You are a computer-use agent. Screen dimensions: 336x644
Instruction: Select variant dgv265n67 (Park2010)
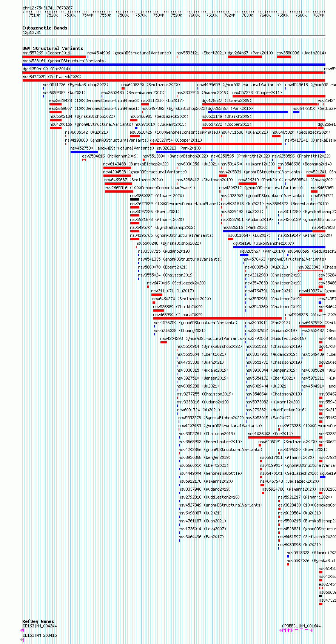pyautogui.click(x=262, y=251)
